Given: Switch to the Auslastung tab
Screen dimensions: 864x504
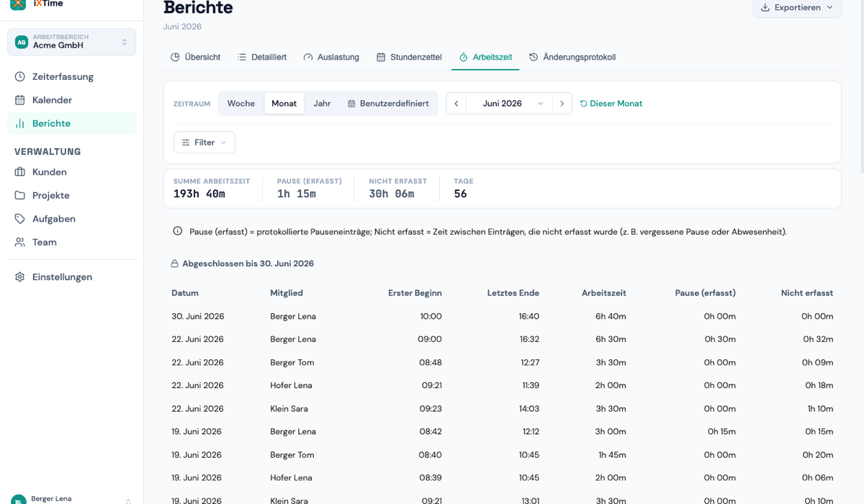Looking at the screenshot, I should [x=331, y=57].
